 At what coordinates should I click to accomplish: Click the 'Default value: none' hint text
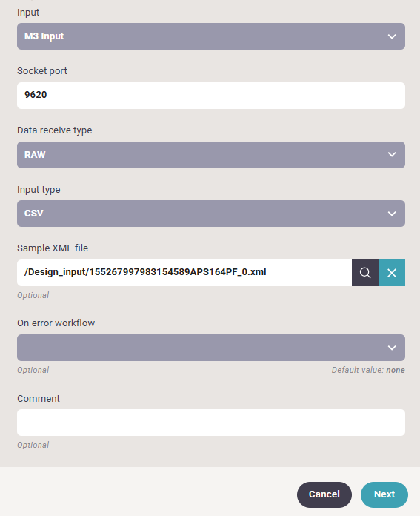click(x=368, y=370)
